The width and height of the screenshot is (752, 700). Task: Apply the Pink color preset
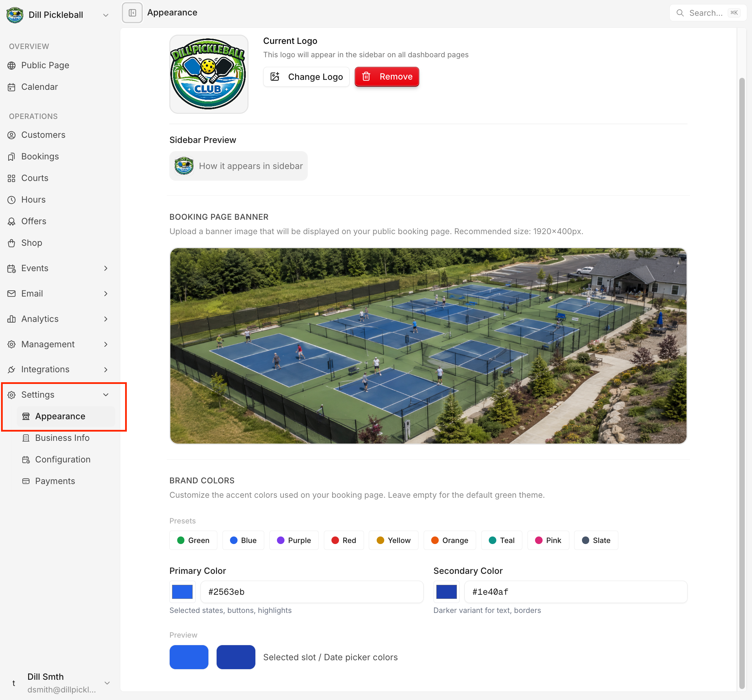[x=548, y=540]
